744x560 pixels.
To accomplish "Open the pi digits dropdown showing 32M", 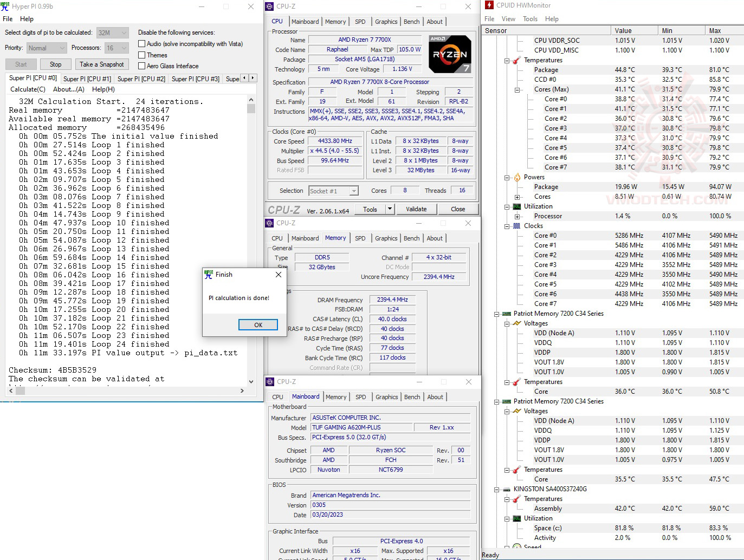I will [x=113, y=33].
